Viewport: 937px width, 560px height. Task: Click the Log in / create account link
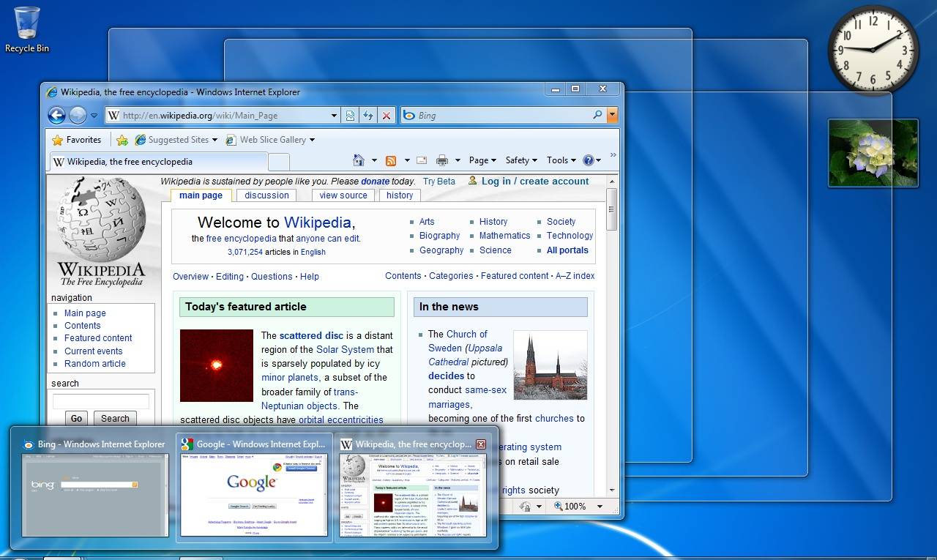pyautogui.click(x=534, y=182)
